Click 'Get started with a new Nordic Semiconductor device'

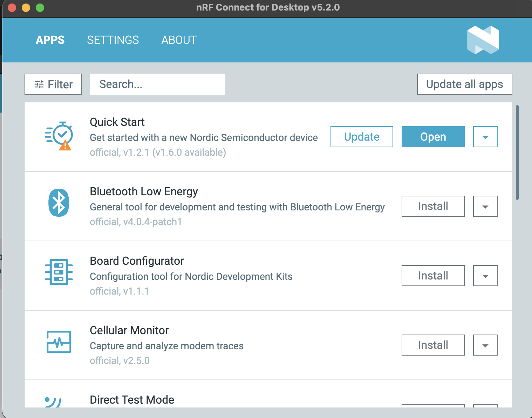coord(204,137)
